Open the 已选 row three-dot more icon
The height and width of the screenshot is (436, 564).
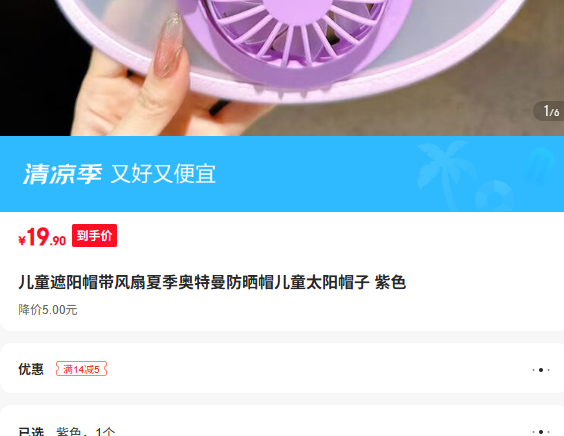[541, 431]
